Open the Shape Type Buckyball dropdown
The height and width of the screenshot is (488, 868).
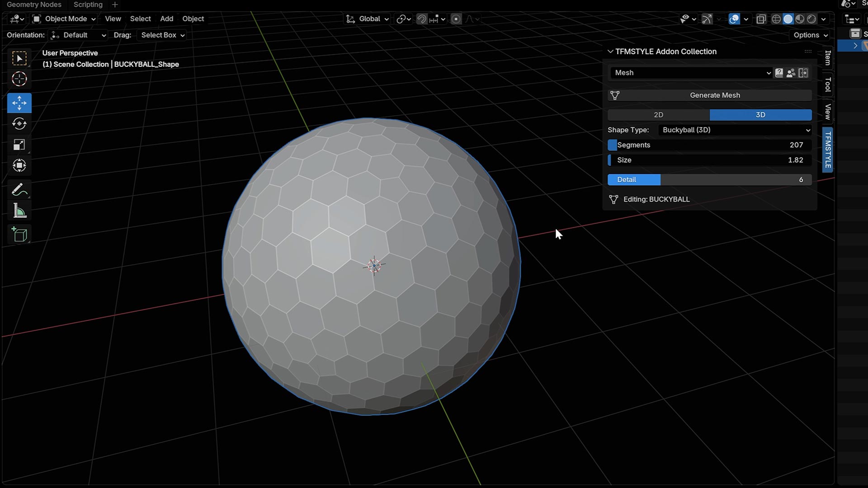[x=735, y=130]
